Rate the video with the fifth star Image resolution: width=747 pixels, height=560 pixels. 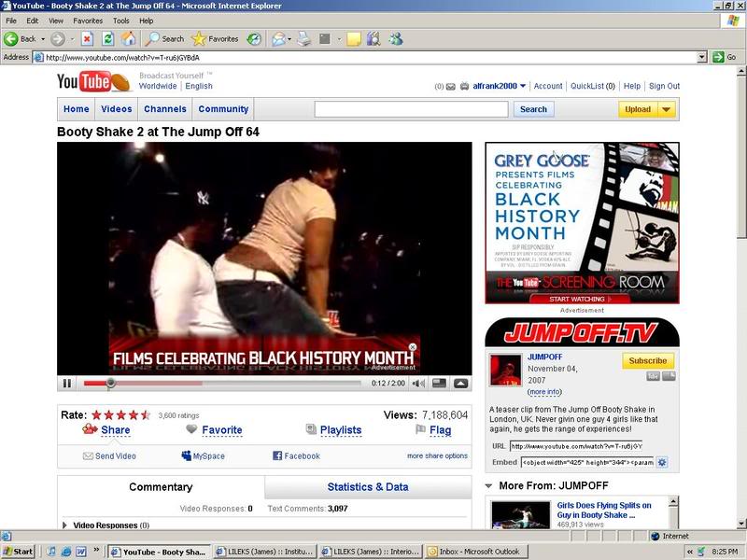[146, 415]
